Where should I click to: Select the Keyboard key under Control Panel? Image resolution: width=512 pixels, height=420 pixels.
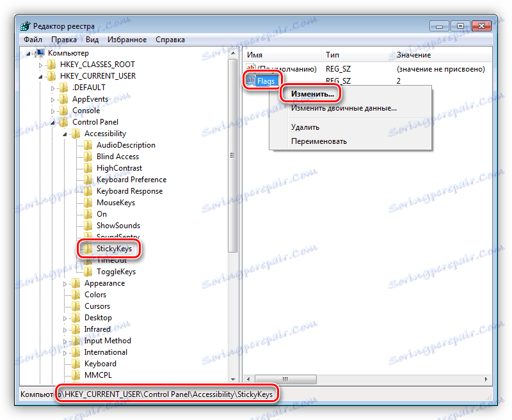(100, 364)
